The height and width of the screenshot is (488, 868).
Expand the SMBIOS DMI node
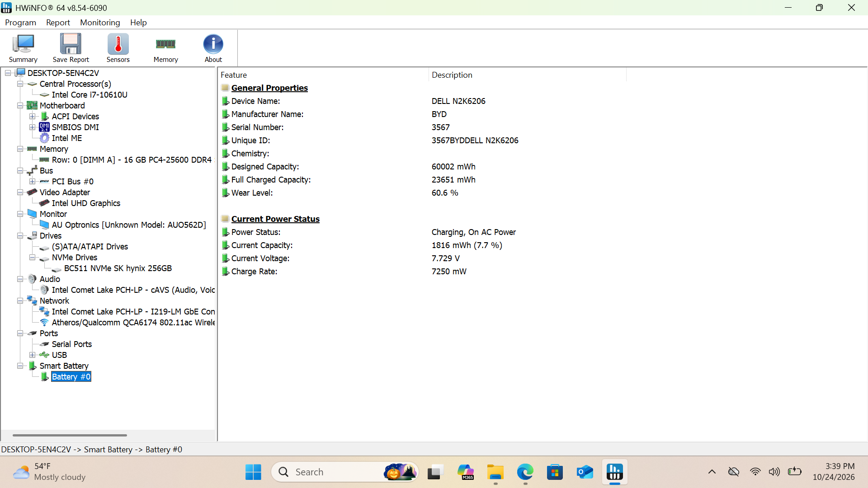32,127
